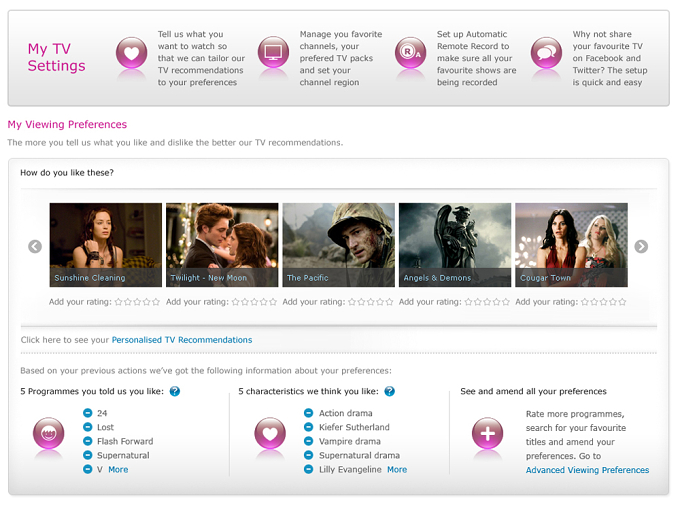Select the Automatic Remote Record icon

click(x=410, y=52)
